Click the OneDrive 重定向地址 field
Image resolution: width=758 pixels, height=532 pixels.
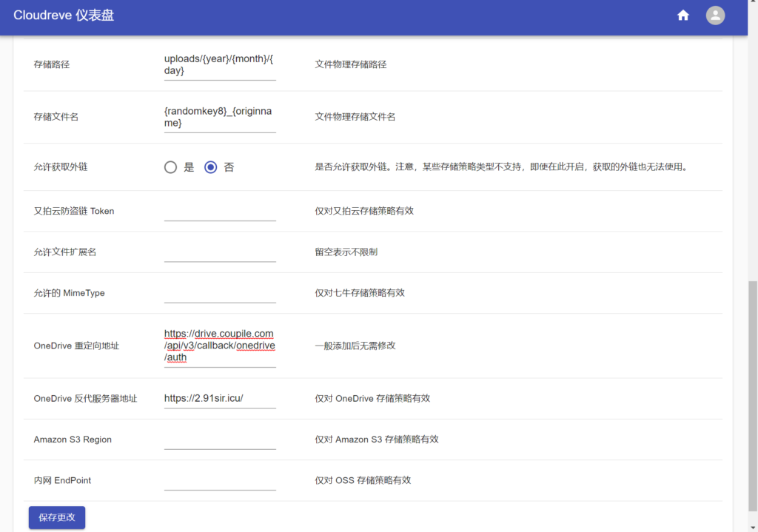click(218, 346)
